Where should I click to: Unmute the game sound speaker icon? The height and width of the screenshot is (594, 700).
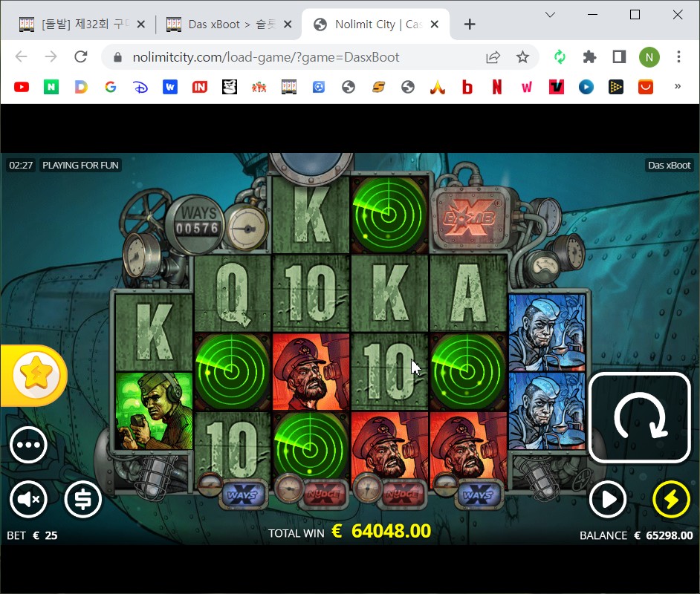(x=28, y=500)
